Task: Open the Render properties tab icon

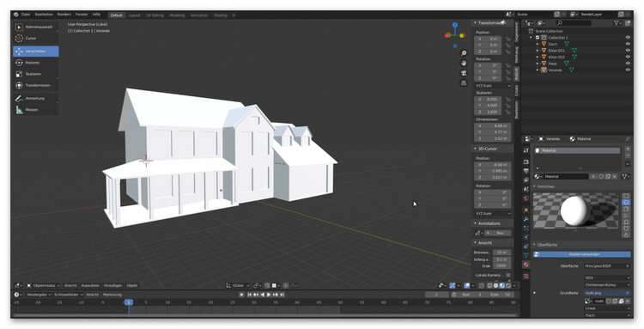Action: [526, 161]
